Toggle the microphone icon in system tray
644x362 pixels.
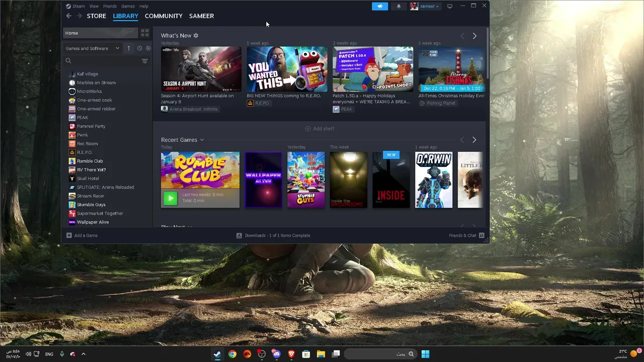click(x=62, y=354)
